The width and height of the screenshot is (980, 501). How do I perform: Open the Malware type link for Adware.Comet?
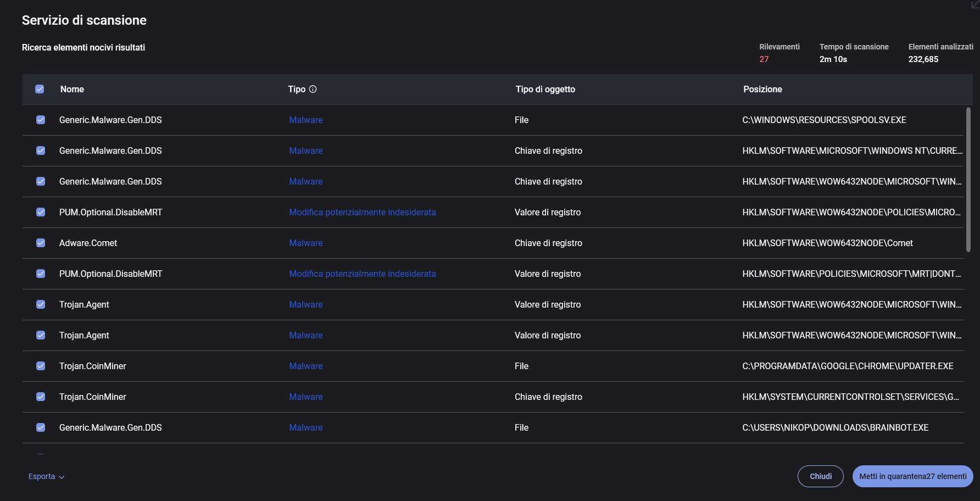click(306, 243)
